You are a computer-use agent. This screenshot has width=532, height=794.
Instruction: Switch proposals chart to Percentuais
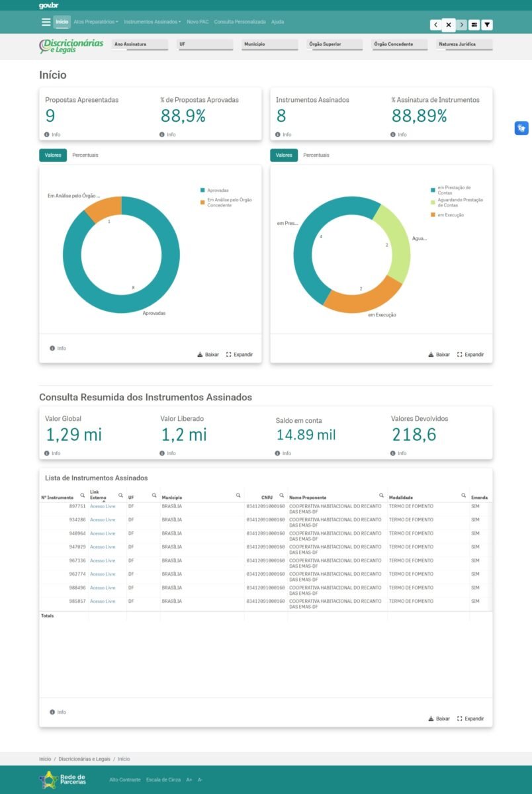(85, 155)
